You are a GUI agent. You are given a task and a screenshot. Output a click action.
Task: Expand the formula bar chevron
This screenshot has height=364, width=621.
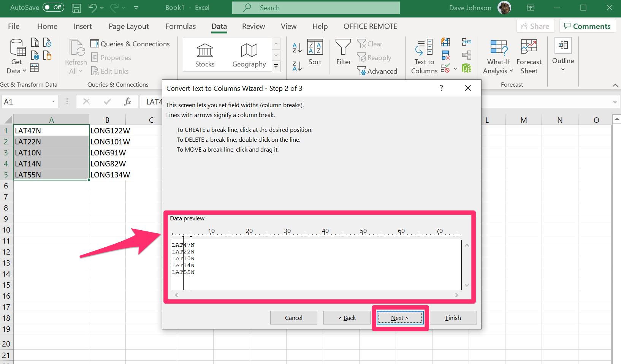[615, 102]
